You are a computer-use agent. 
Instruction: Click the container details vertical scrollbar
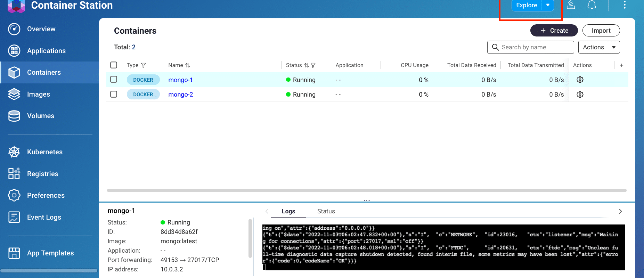[x=250, y=238]
